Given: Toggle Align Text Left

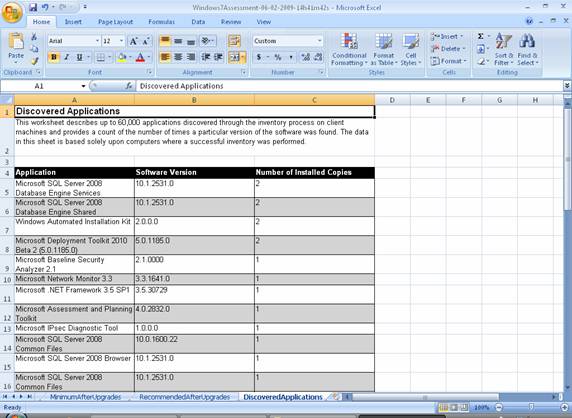Looking at the screenshot, I should pos(165,57).
